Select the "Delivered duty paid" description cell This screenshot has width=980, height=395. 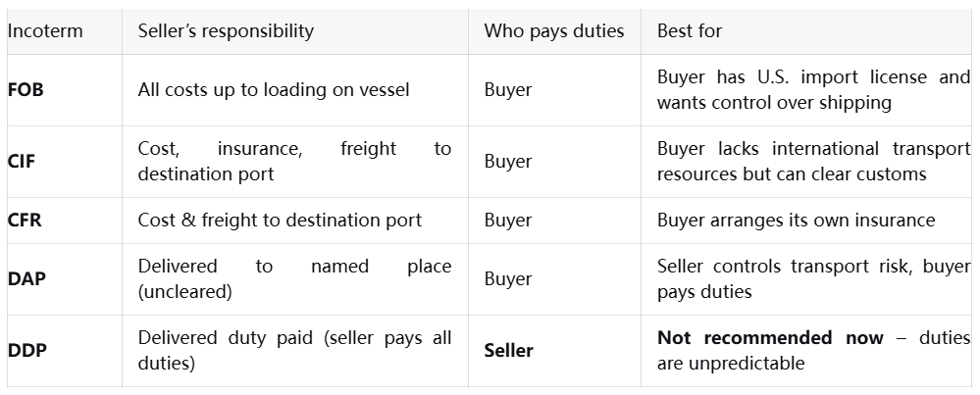pos(294,350)
